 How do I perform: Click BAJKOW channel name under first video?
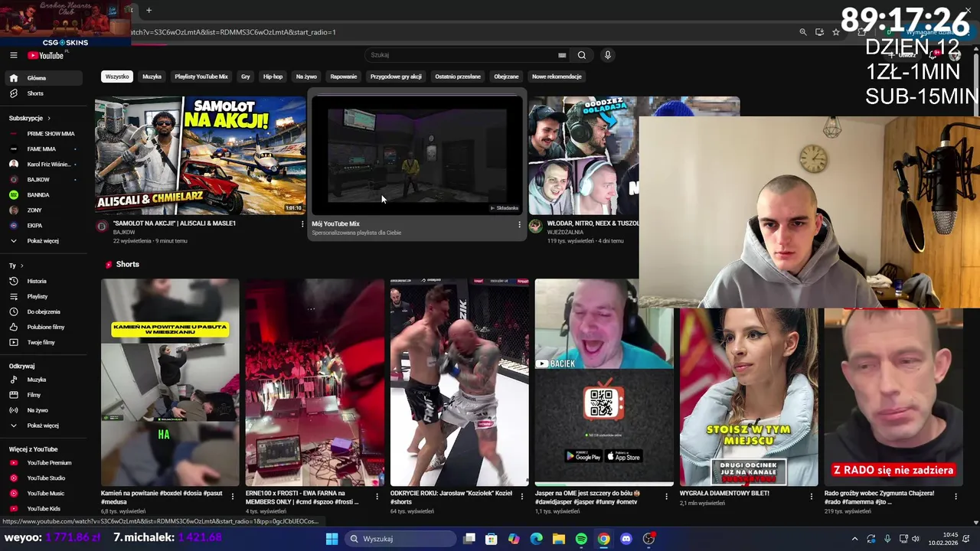point(124,232)
